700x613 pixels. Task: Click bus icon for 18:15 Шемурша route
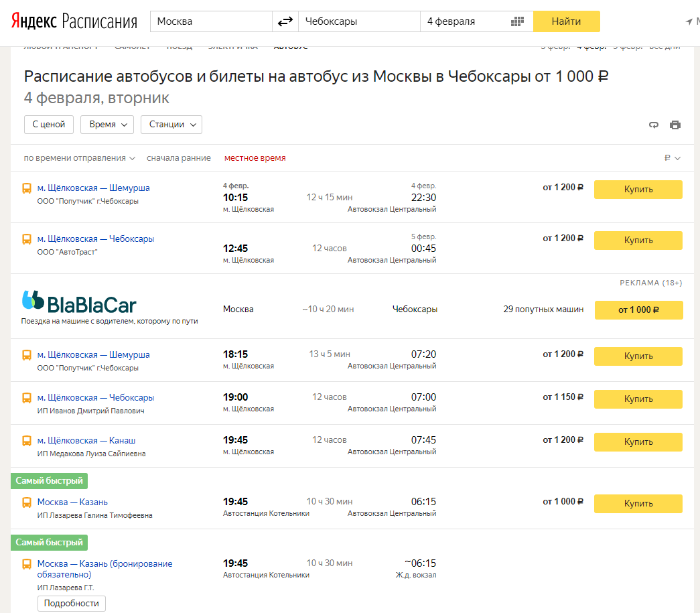(27, 355)
